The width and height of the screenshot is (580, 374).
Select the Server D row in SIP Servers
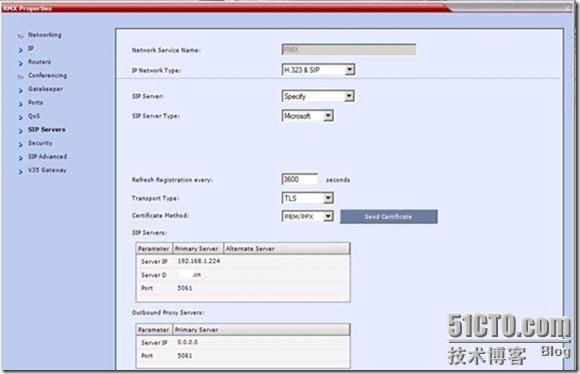click(x=243, y=275)
